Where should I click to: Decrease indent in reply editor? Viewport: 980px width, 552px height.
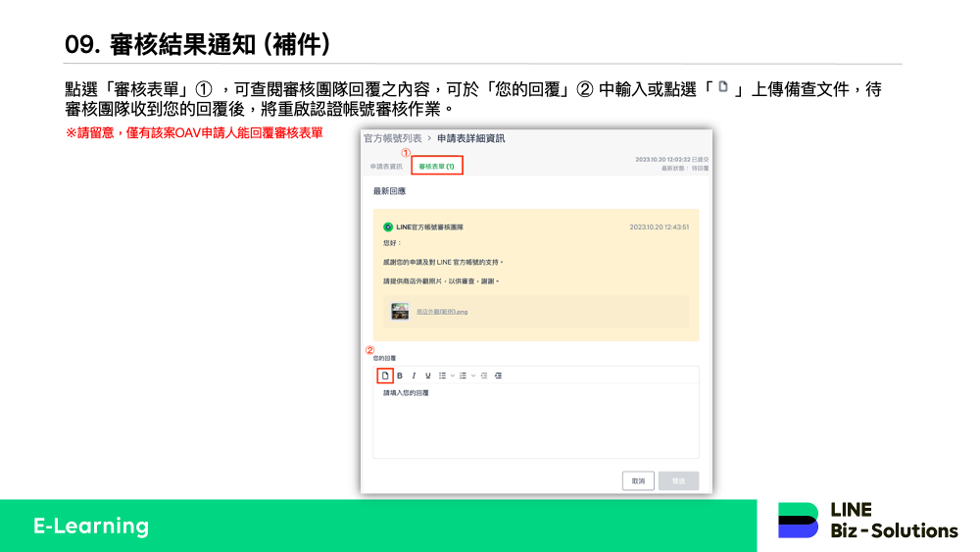pyautogui.click(x=484, y=376)
